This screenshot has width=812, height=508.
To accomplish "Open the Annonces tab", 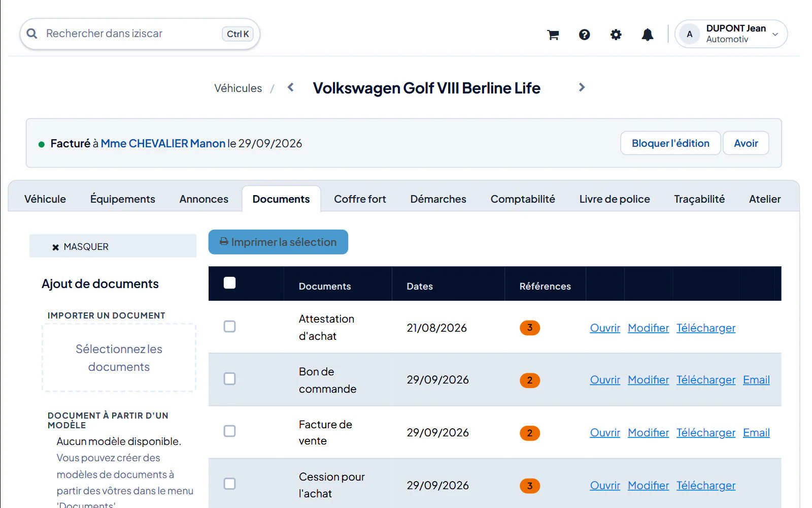I will click(x=204, y=199).
